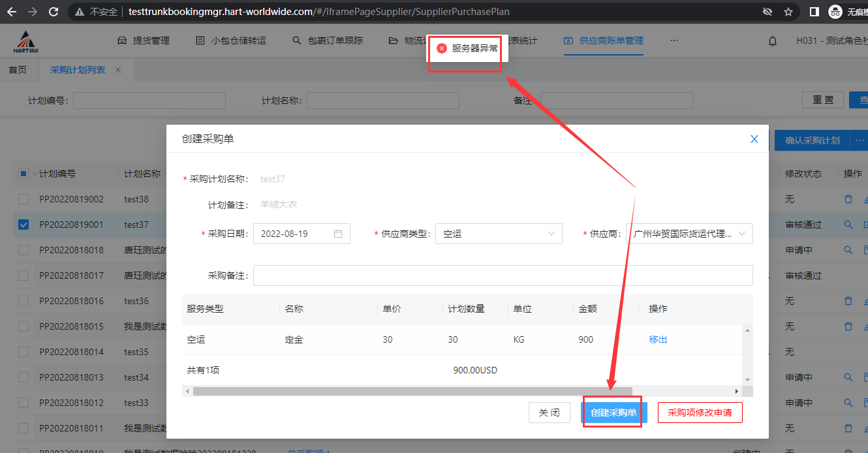Screen dimensions: 868x453
Task: Click 移出 link for the 定金 item
Action: point(658,339)
